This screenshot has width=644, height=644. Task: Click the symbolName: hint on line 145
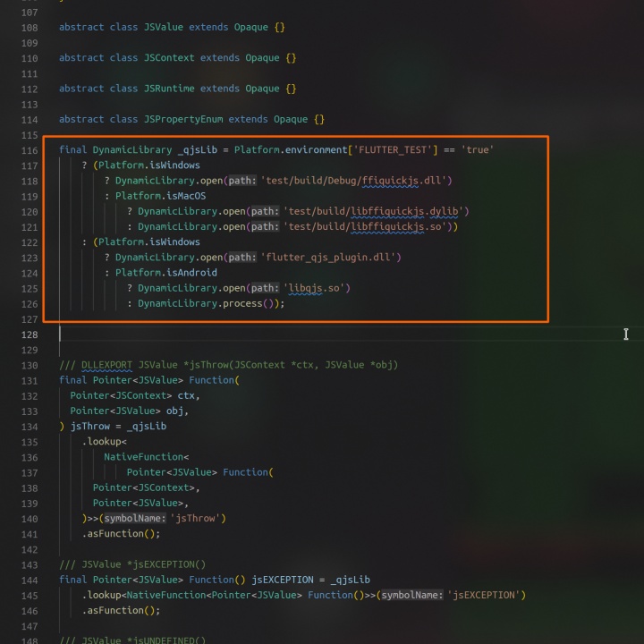(x=412, y=595)
